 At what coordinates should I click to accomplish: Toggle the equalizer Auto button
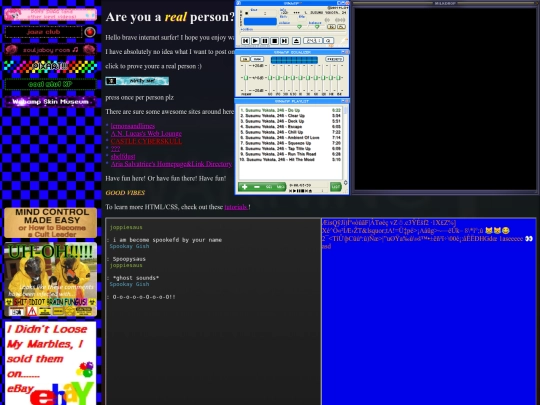click(x=257, y=59)
